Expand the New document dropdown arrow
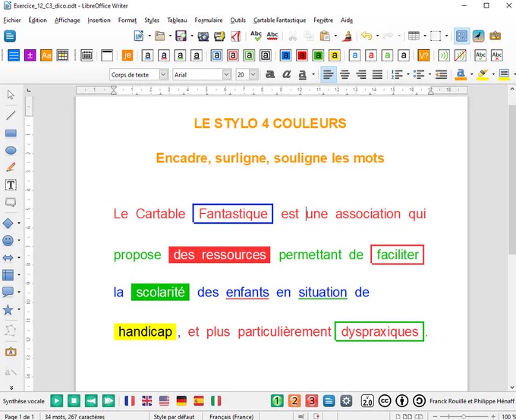The image size is (516, 420). tap(149, 36)
